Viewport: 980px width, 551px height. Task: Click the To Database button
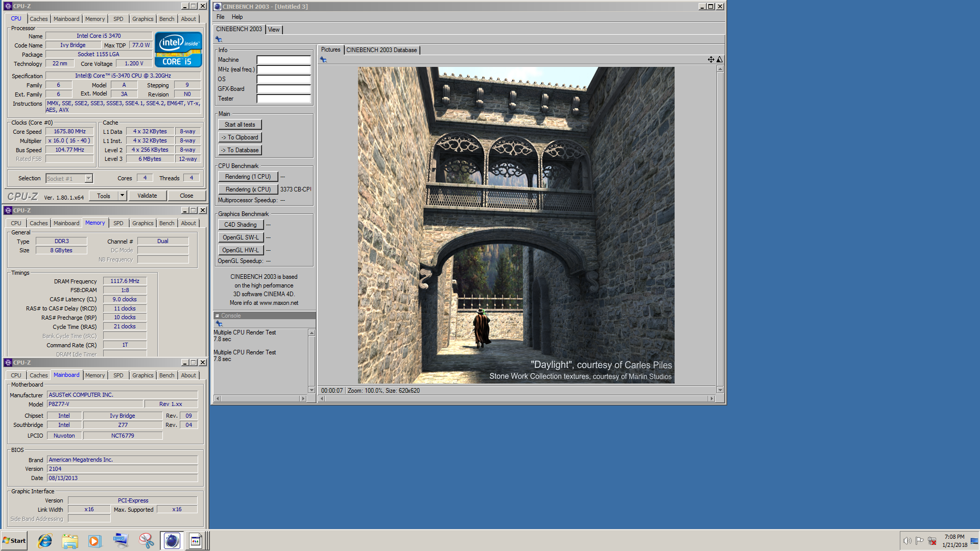[240, 150]
